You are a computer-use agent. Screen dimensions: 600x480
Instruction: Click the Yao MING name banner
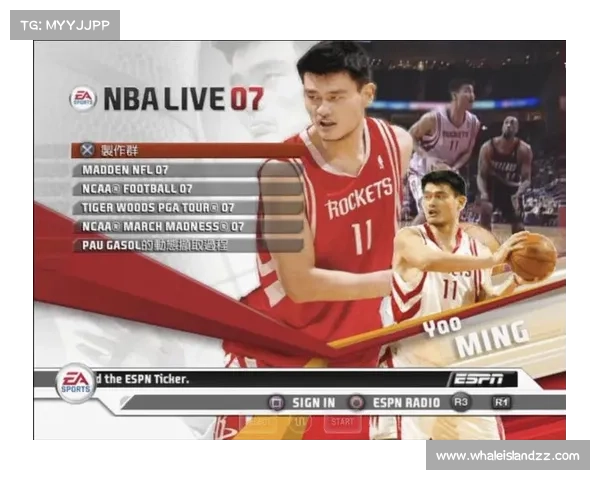[x=477, y=336]
